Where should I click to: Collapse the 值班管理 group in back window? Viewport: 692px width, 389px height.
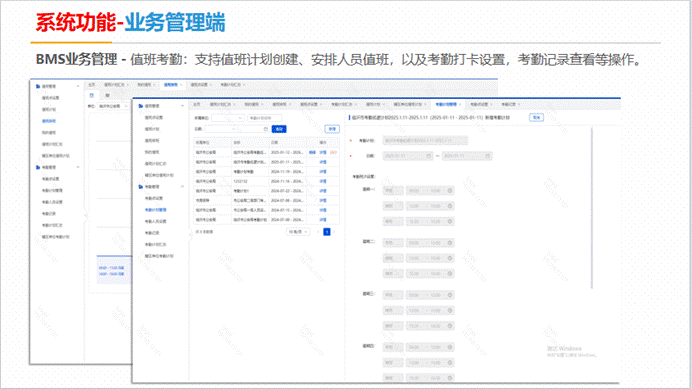(x=78, y=87)
